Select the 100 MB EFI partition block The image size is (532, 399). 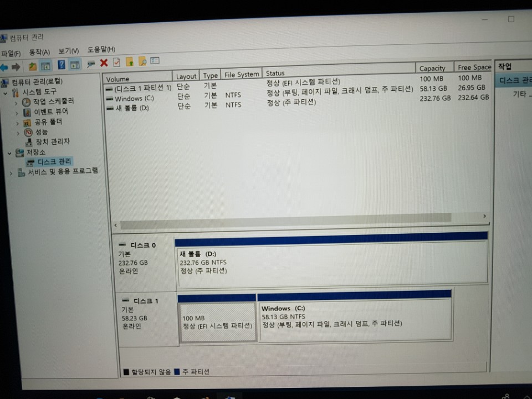tap(217, 322)
